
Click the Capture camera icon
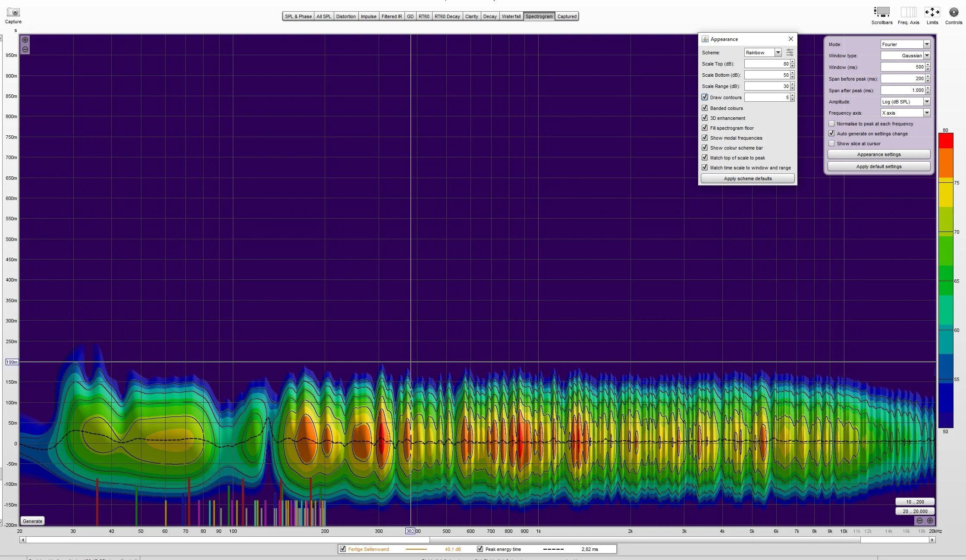click(13, 13)
